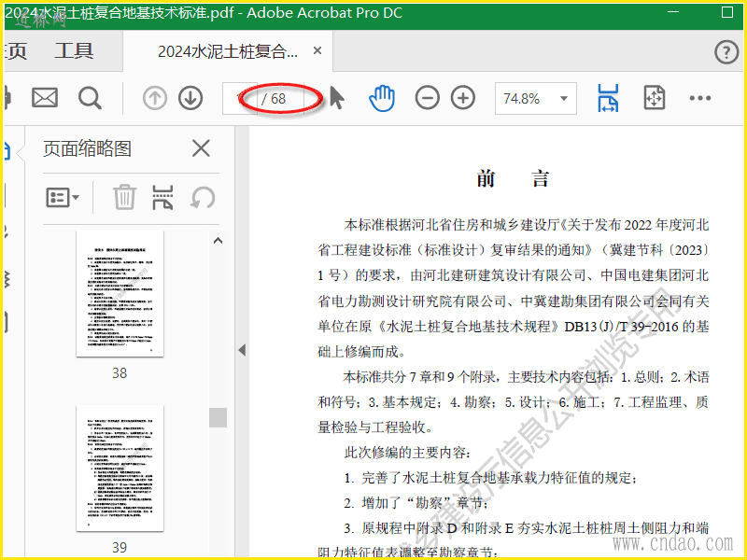Close the 页面缩略图 panel
The height and width of the screenshot is (560, 747).
[x=201, y=148]
